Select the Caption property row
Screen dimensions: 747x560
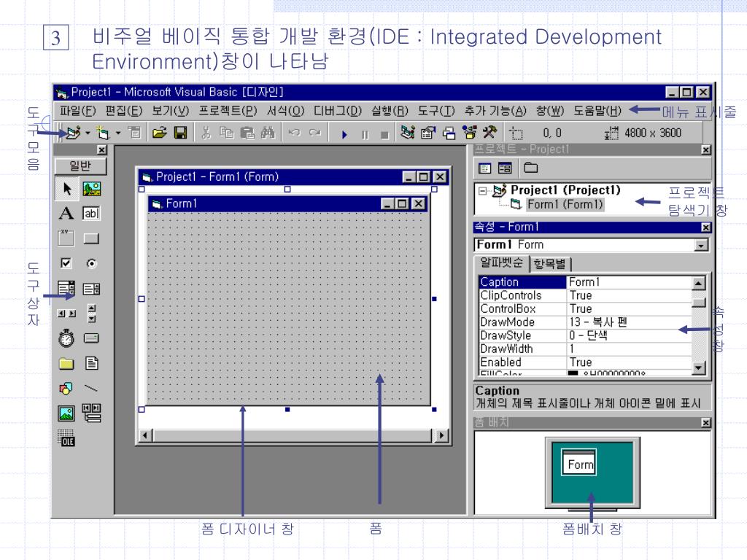(585, 282)
